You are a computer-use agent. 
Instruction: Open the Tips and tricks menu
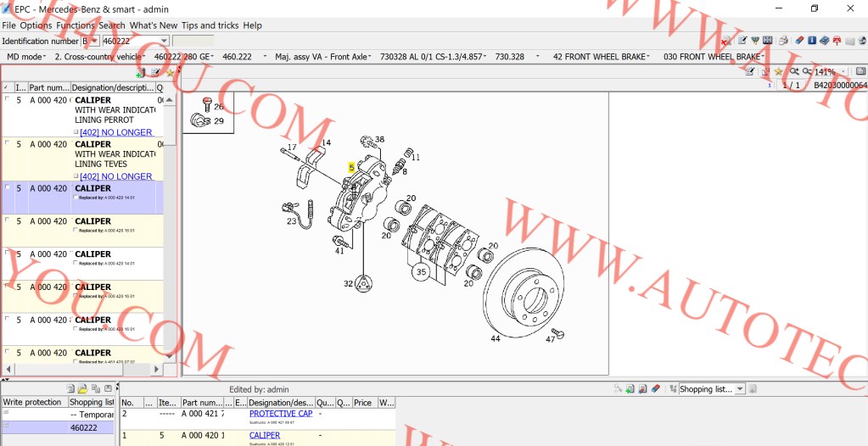[x=210, y=25]
